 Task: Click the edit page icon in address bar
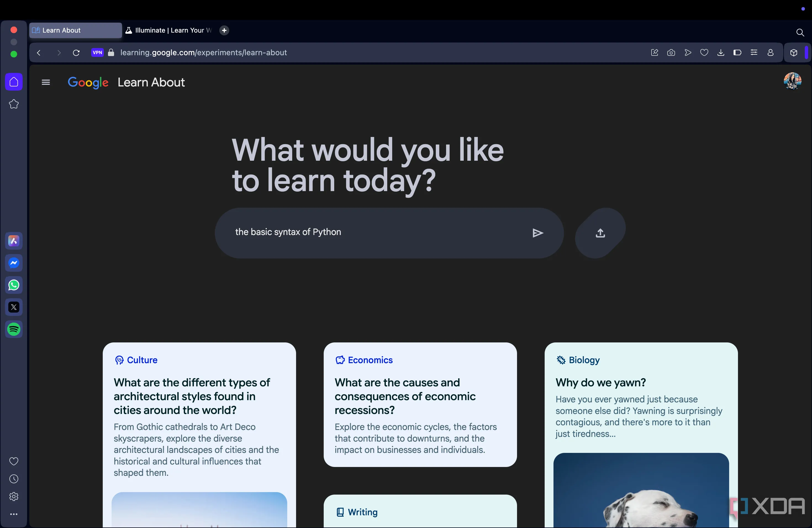point(654,52)
